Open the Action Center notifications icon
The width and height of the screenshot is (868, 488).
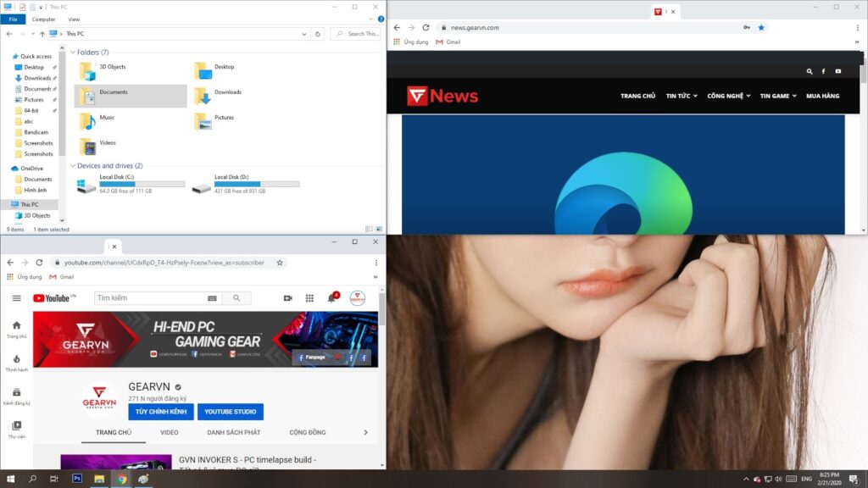coord(854,480)
